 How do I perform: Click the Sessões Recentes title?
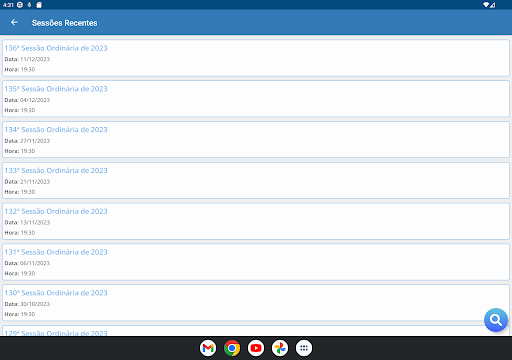point(65,23)
